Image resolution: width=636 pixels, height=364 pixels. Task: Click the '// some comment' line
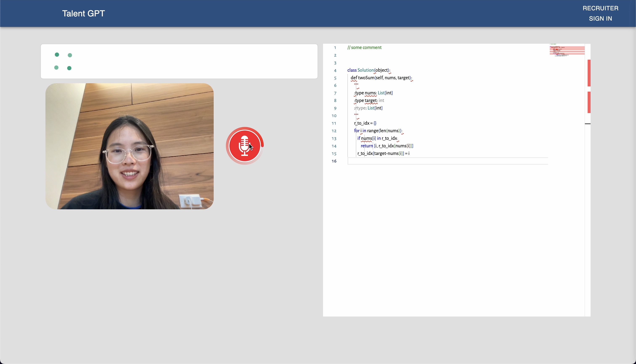coord(364,47)
